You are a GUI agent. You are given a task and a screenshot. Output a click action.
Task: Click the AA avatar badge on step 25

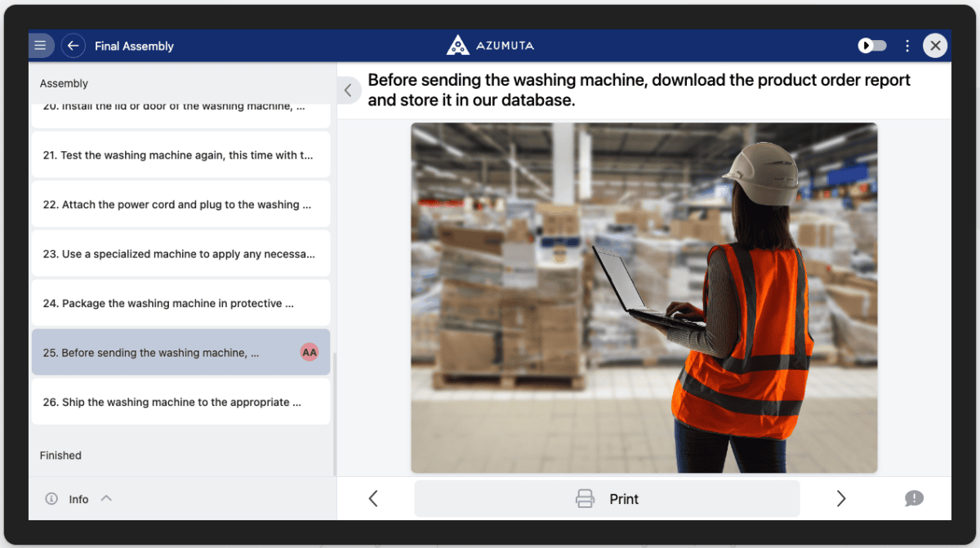pos(310,352)
